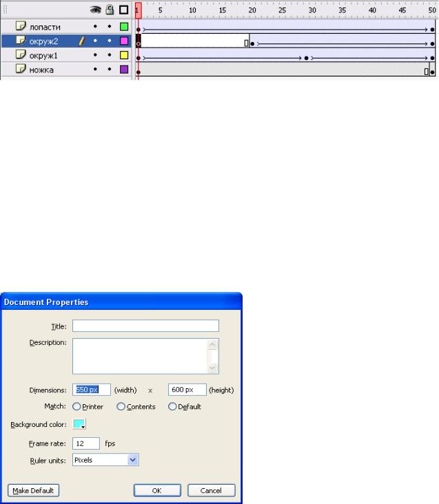
Task: Select Match Printer radio button
Action: point(76,406)
